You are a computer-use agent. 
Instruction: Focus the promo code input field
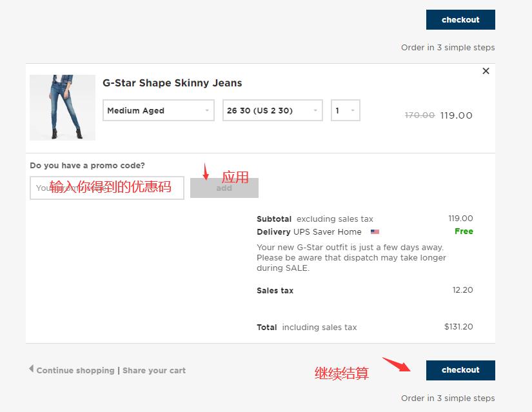107,188
